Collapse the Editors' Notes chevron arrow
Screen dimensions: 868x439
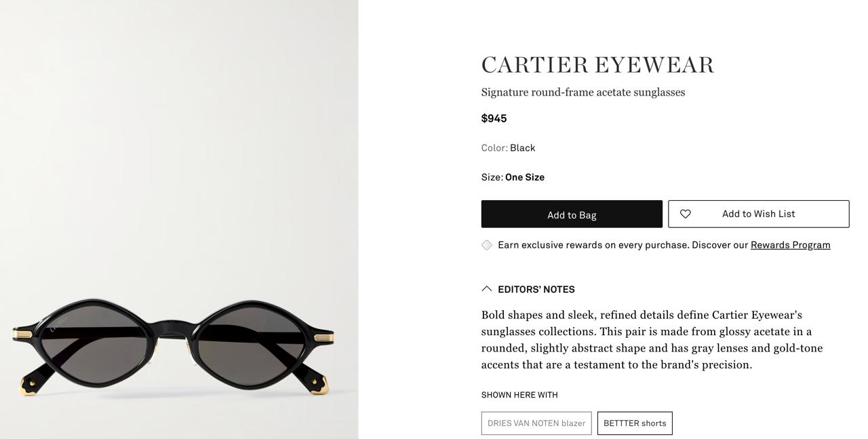point(487,289)
